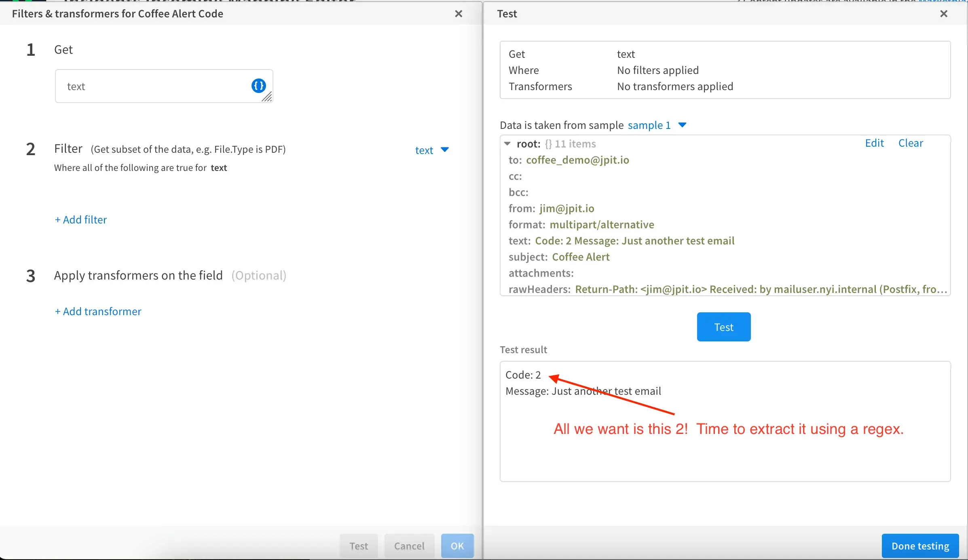Click the Clear button in sample data
968x560 pixels.
click(x=910, y=143)
